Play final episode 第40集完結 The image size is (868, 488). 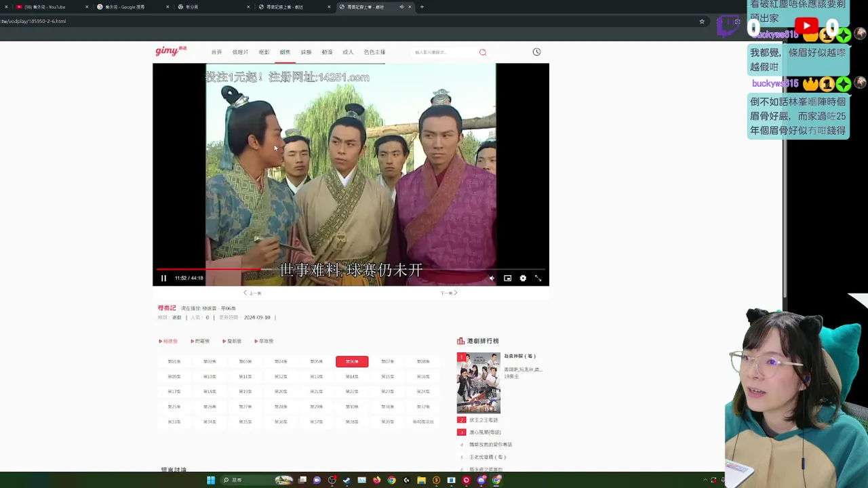pyautogui.click(x=423, y=422)
